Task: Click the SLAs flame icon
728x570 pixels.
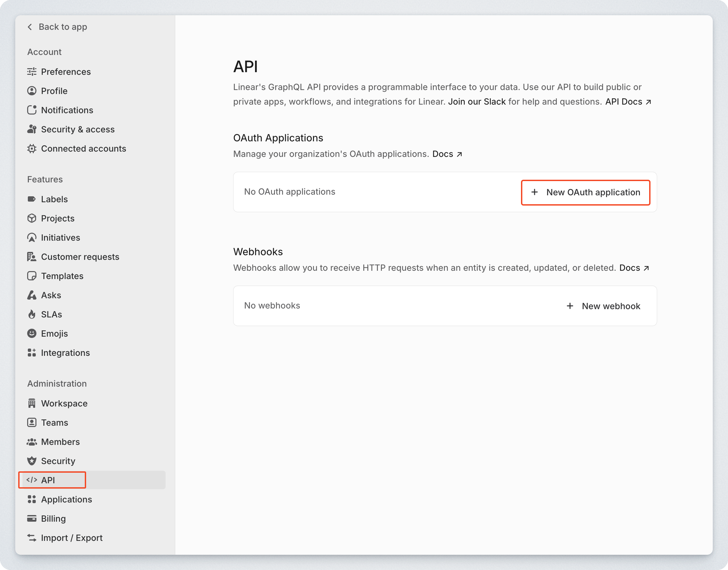Action: point(32,314)
